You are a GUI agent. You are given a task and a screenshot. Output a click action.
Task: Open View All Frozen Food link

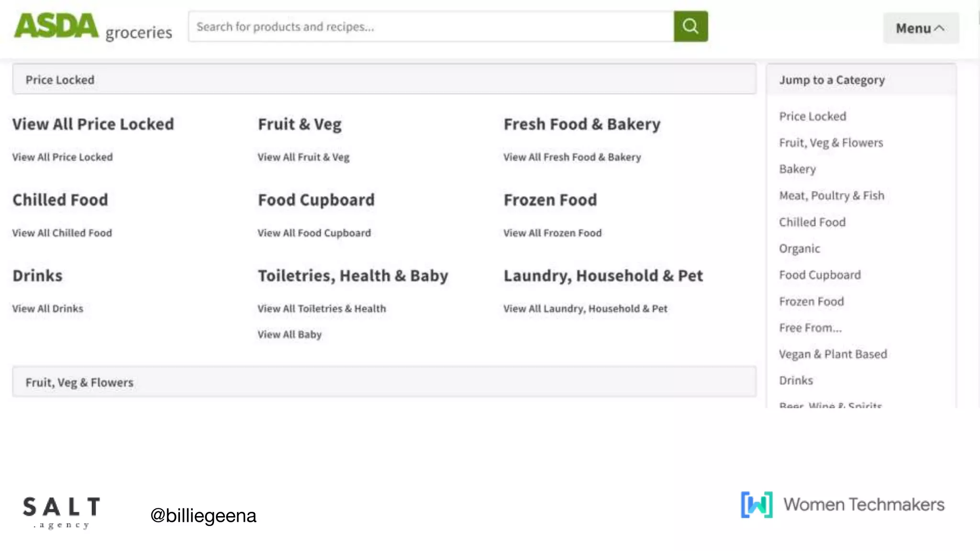tap(552, 233)
